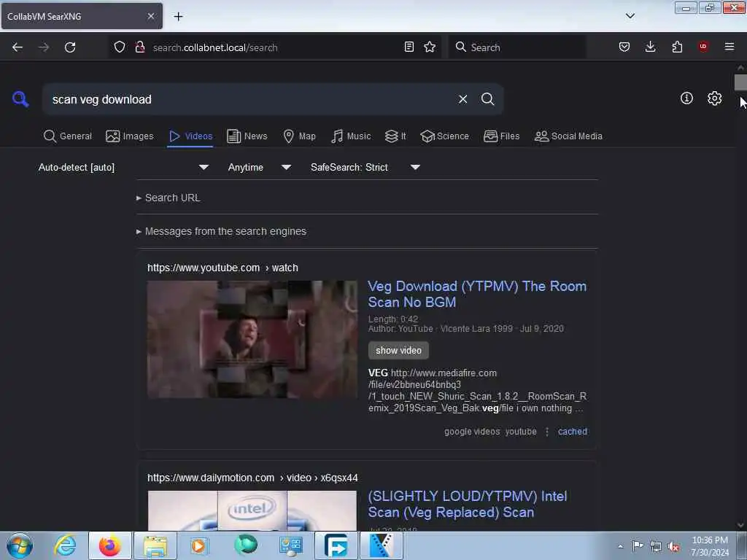The image size is (747, 560).
Task: Select the Videos category tab
Action: 190,136
